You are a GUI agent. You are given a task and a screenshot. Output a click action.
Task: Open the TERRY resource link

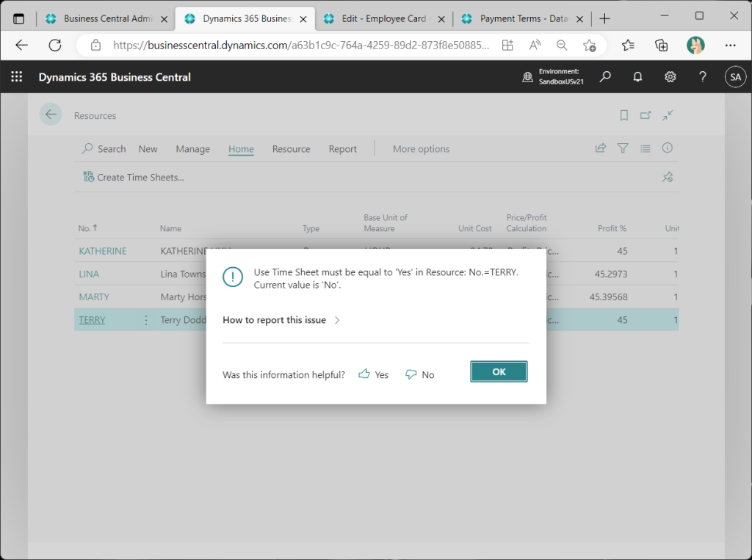click(92, 320)
